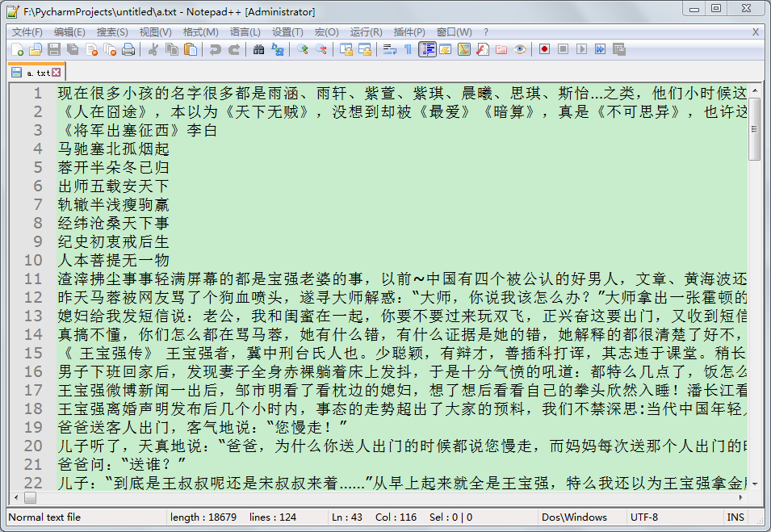Save the current file using the floppy icon

tap(54, 50)
